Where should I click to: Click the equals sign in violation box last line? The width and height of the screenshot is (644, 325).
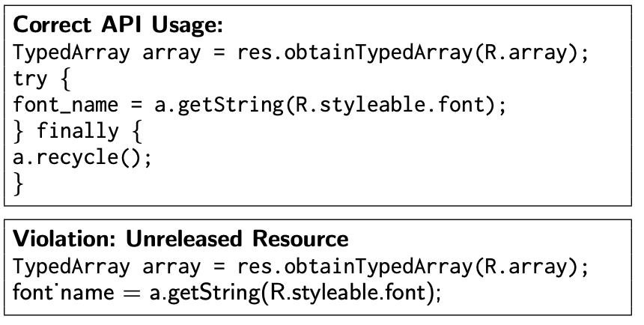pyautogui.click(x=132, y=294)
